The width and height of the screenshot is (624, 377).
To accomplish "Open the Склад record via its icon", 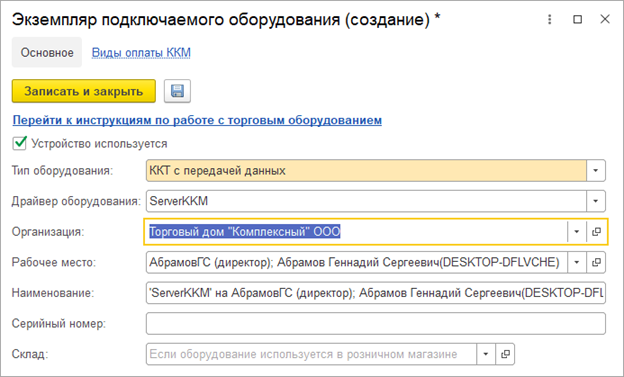I will point(505,354).
